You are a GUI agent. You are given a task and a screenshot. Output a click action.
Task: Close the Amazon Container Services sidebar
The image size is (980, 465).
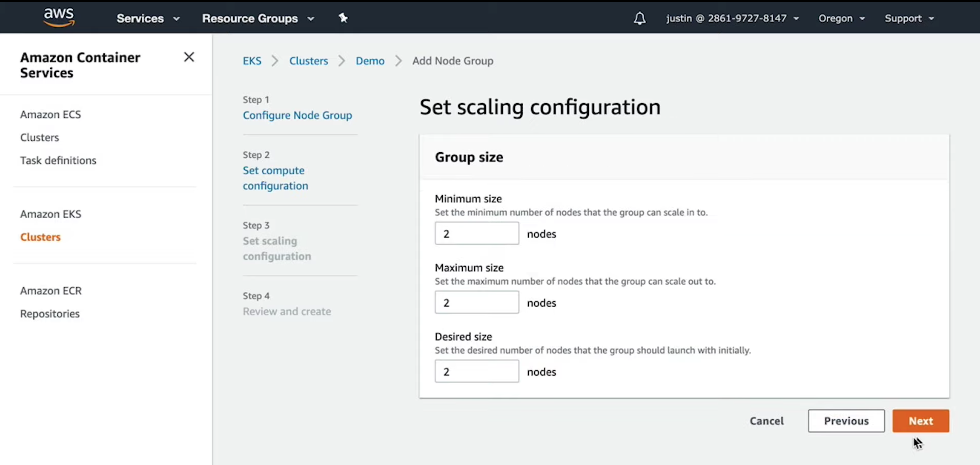[x=189, y=57]
